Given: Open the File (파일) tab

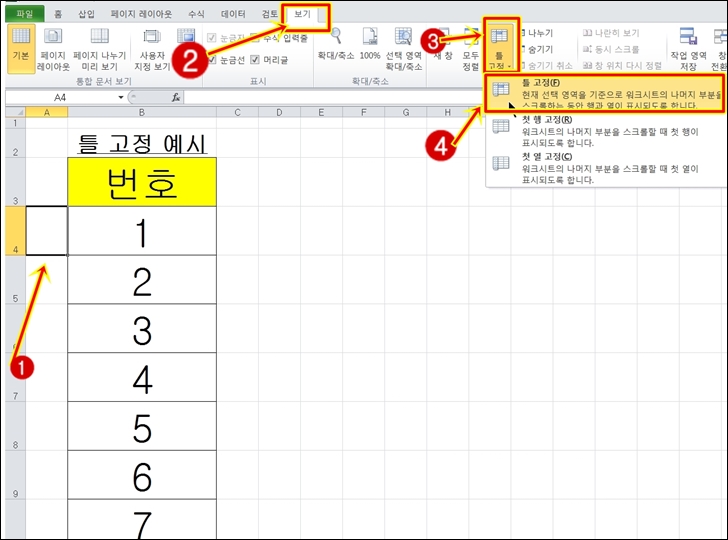Looking at the screenshot, I should pyautogui.click(x=25, y=14).
